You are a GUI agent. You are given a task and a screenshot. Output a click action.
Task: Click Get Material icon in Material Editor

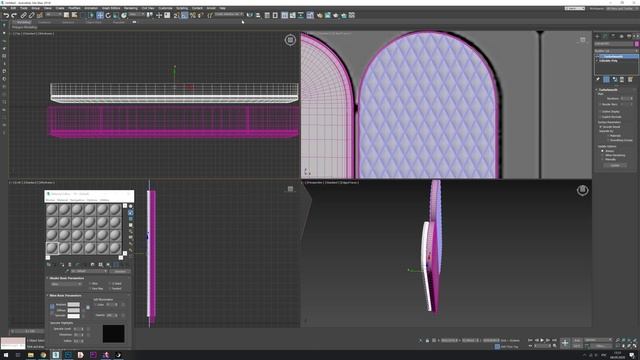click(x=49, y=264)
